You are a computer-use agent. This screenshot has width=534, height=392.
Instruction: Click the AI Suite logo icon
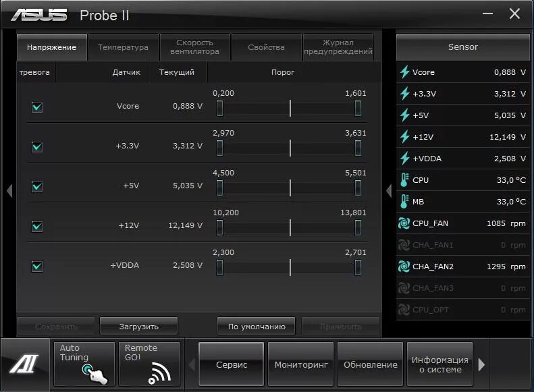point(24,364)
